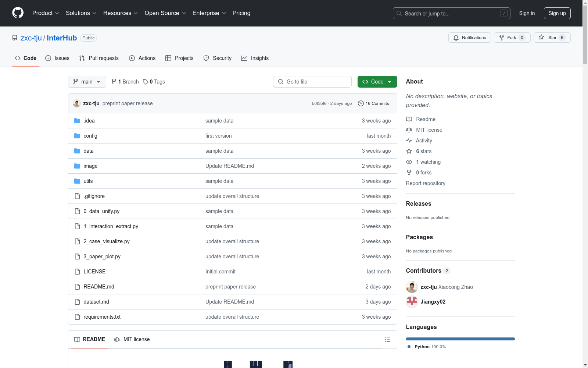Click Python language bar in Languages
The height and width of the screenshot is (368, 588).
[x=460, y=339]
